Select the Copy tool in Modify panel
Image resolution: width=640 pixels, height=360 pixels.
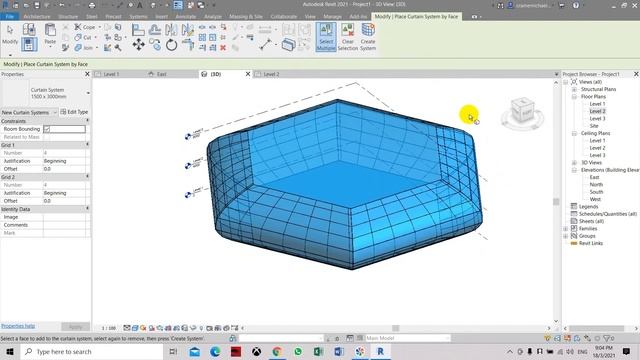click(x=155, y=44)
